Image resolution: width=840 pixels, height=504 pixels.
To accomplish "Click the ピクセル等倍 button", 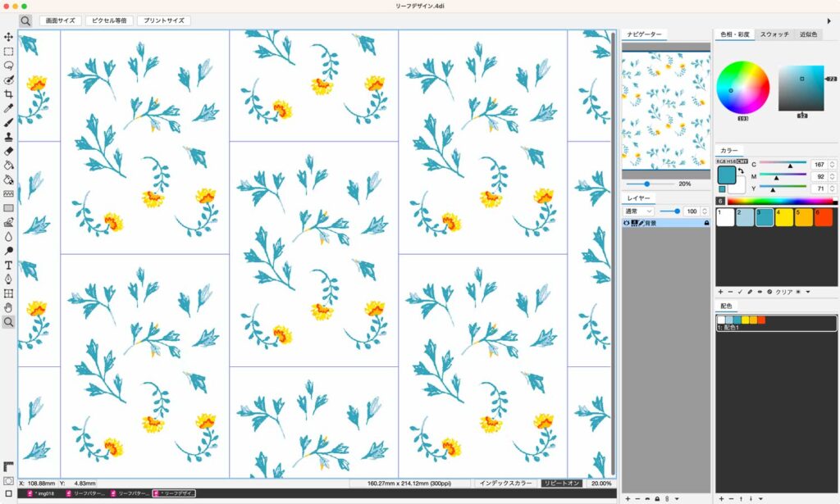I will point(109,20).
